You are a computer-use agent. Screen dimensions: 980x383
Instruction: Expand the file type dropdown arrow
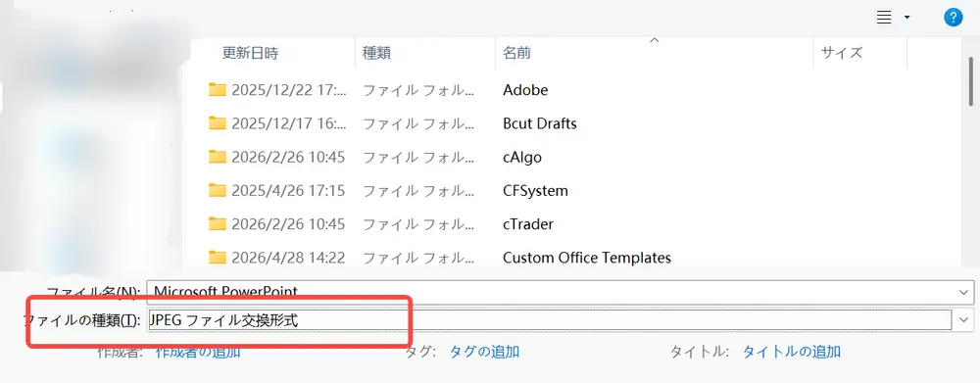click(963, 320)
